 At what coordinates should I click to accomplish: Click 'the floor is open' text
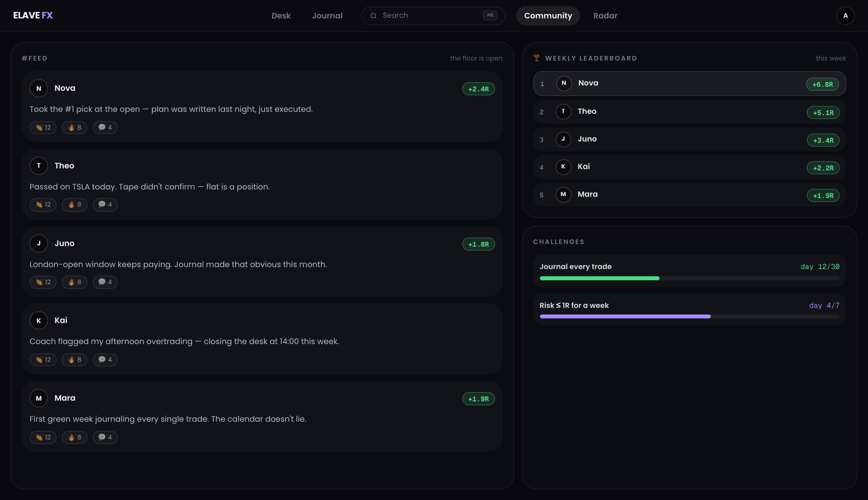coord(476,58)
